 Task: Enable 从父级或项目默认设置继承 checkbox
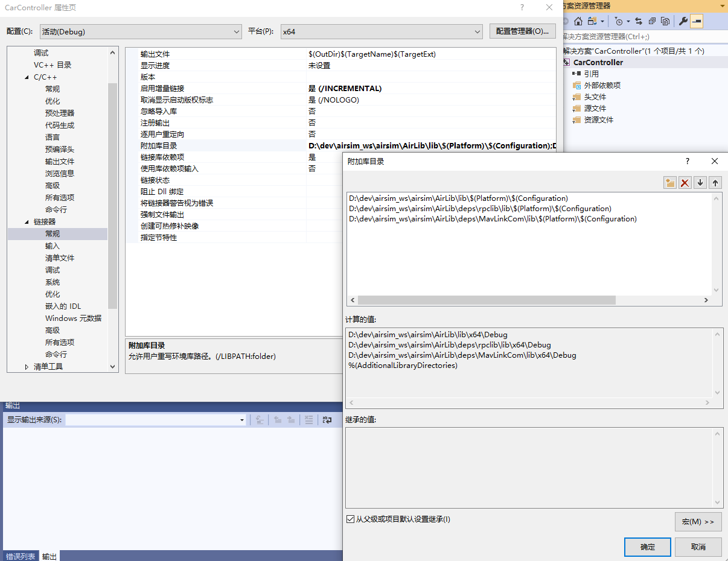(x=350, y=519)
